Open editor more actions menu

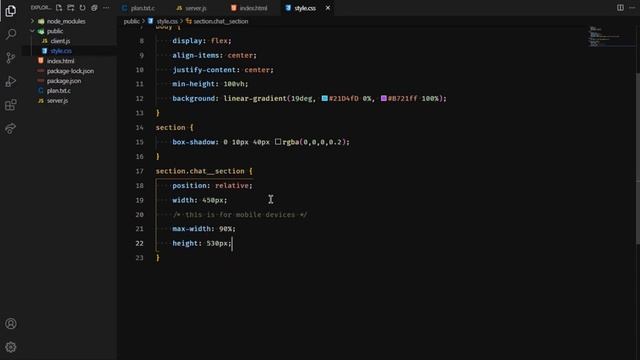632,8
